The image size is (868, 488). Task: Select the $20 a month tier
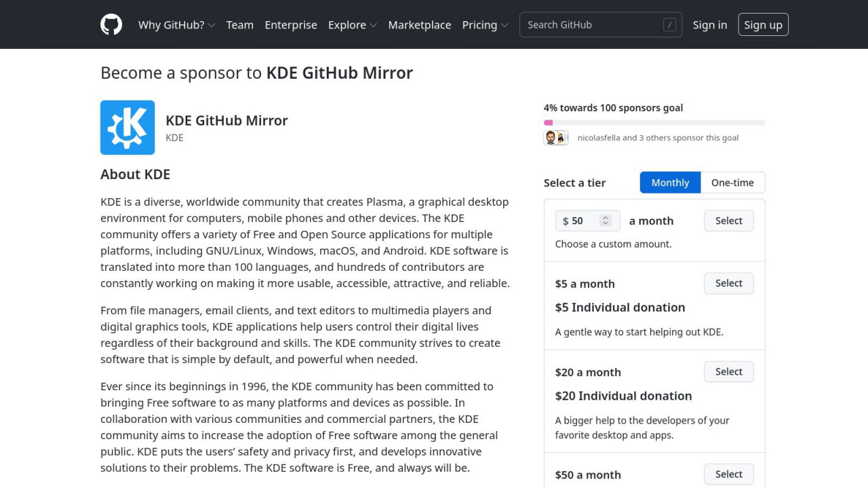729,371
